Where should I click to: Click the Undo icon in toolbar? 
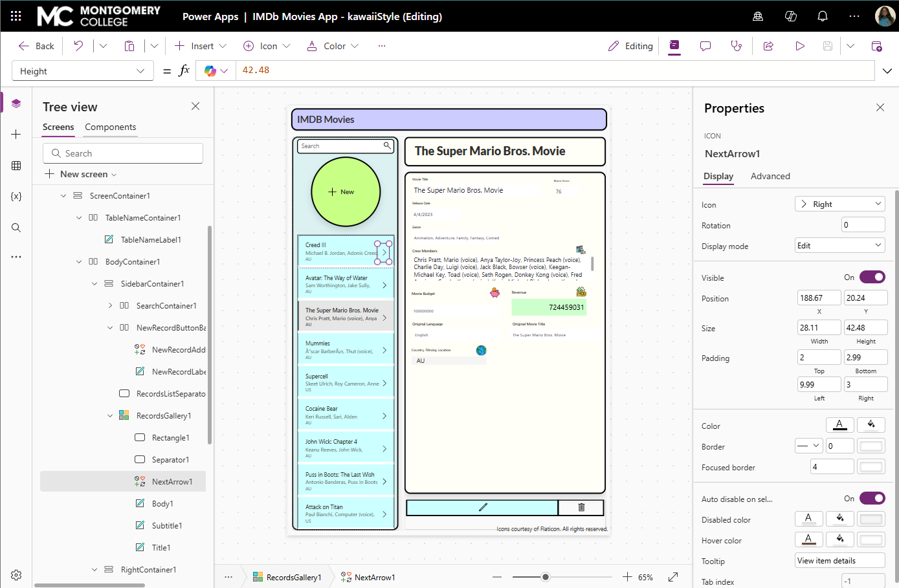point(78,46)
